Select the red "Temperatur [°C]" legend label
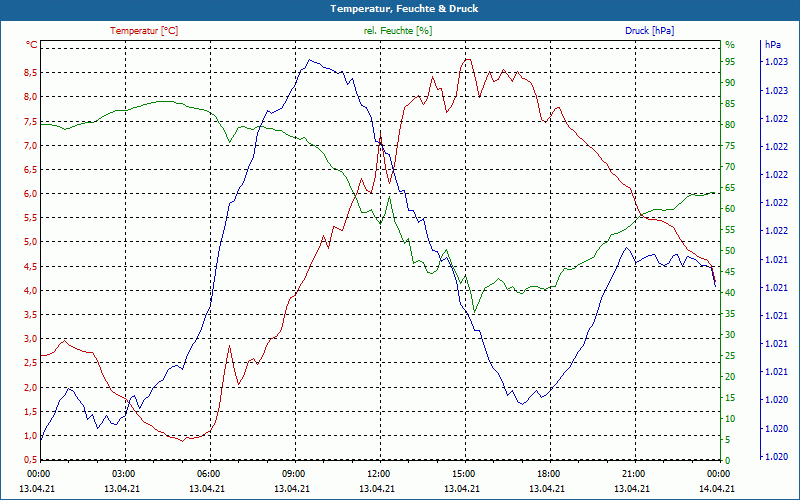Screen dimensions: 800x500 144,31
